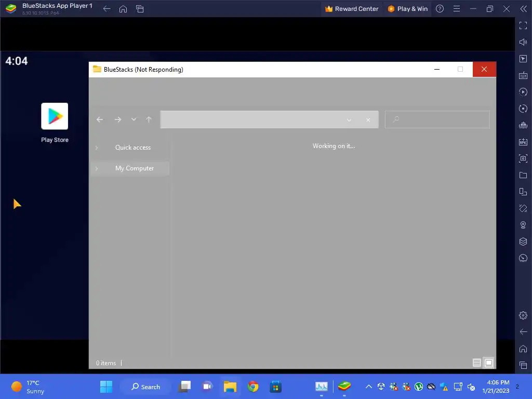Click back arrow in file dialog
The image size is (532, 399).
pyautogui.click(x=100, y=119)
